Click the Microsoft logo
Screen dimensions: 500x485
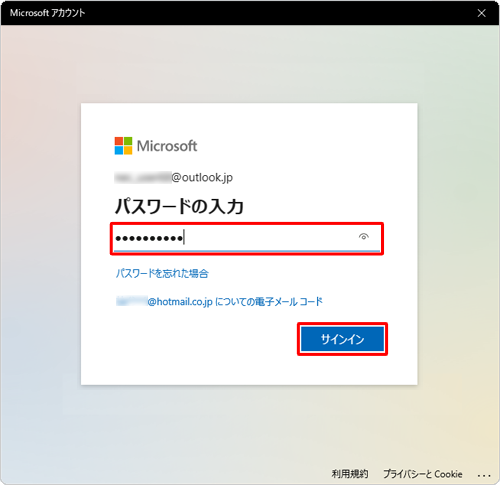tap(156, 146)
